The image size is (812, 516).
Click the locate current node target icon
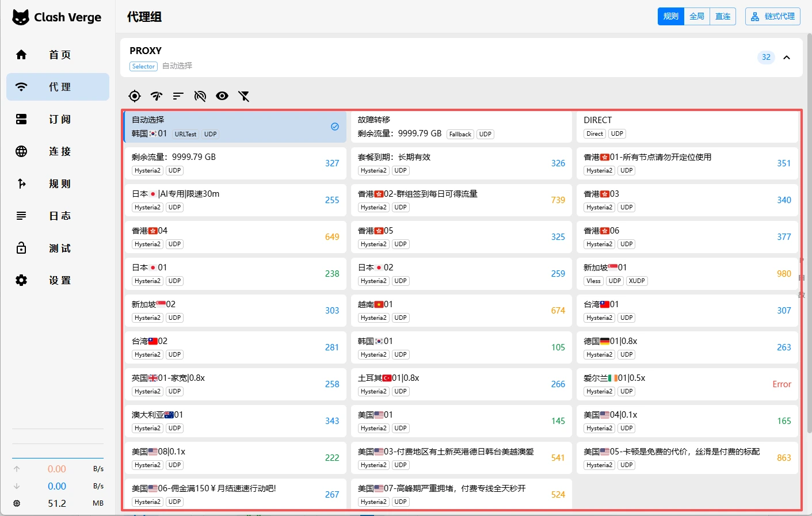tap(135, 96)
